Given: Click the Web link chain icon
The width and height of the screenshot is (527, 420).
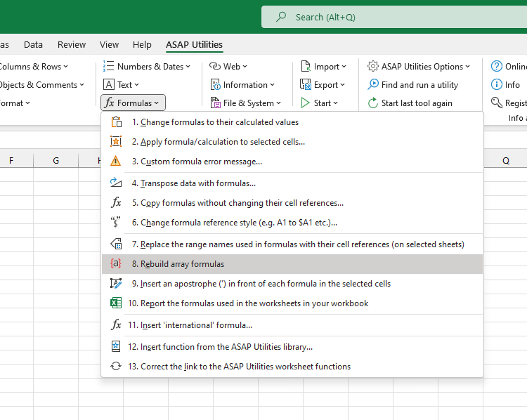Looking at the screenshot, I should pos(215,66).
